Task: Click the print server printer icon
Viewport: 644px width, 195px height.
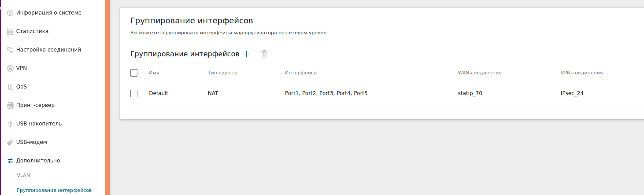Action: coord(10,105)
